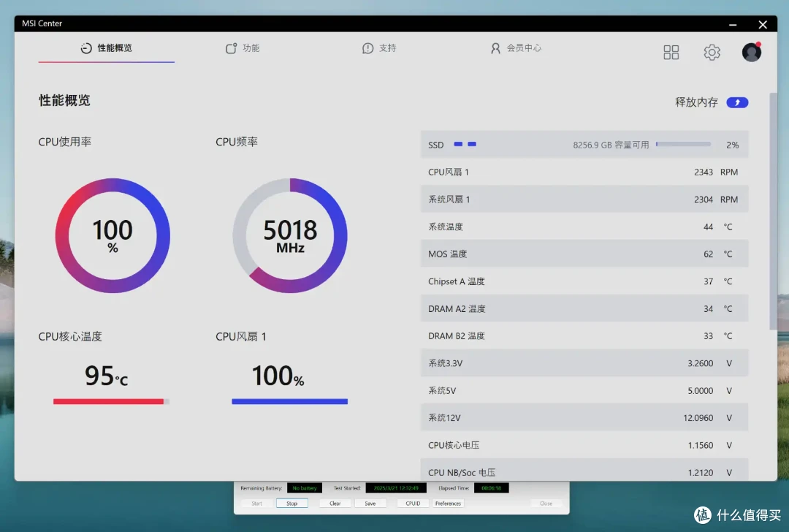
Task: Click CPUID in the stress test window
Action: pos(413,503)
